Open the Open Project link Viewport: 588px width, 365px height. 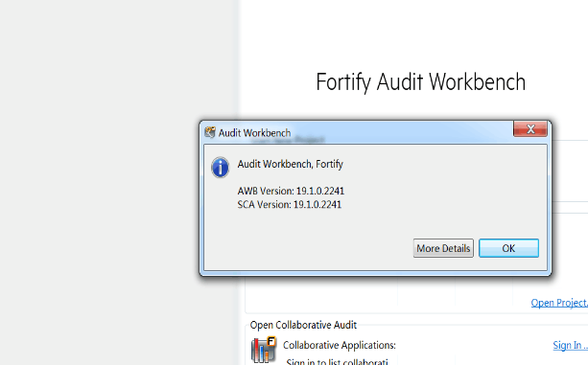click(559, 303)
